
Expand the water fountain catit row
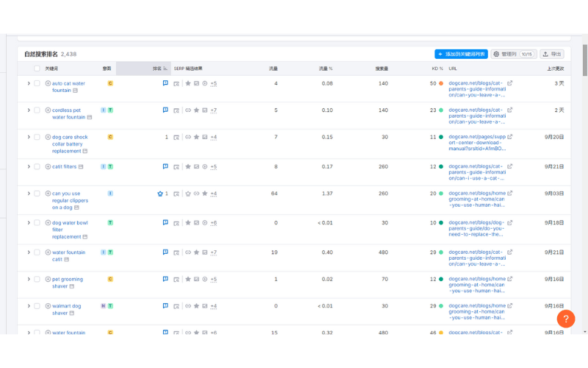click(x=29, y=252)
